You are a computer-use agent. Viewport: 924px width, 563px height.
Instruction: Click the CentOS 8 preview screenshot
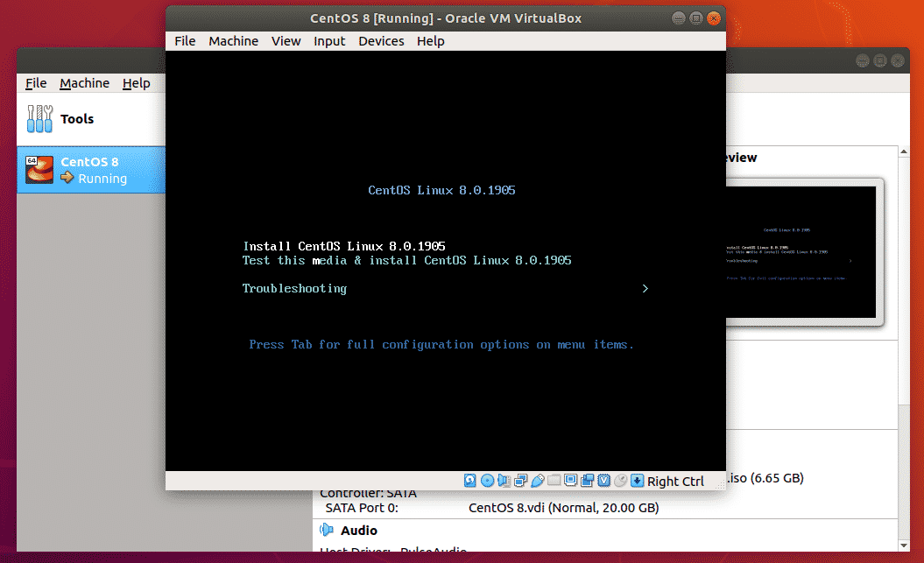pos(800,250)
